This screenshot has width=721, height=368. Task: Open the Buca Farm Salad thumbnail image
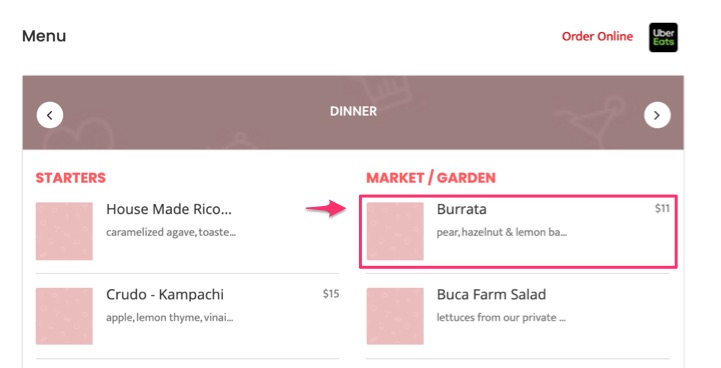pyautogui.click(x=395, y=316)
